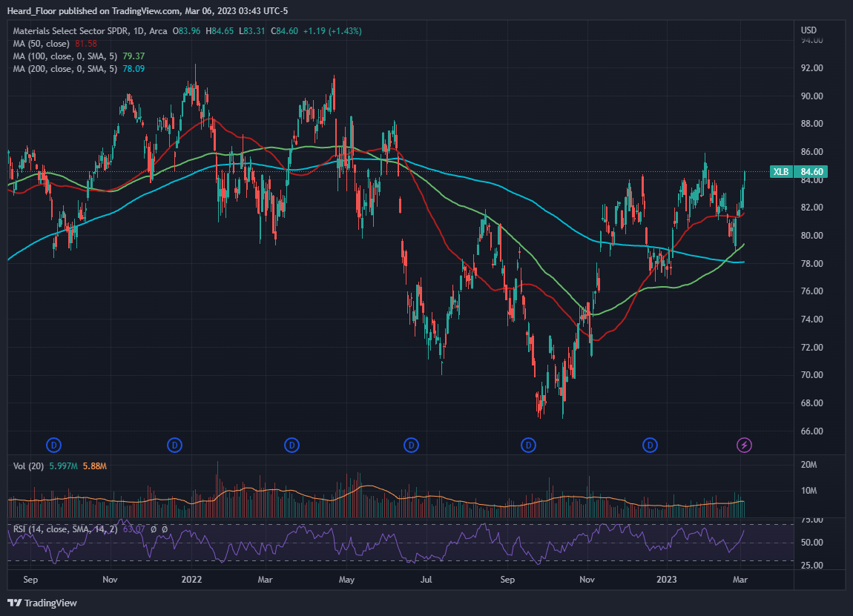Click the cyan MA value 78.09

point(134,68)
